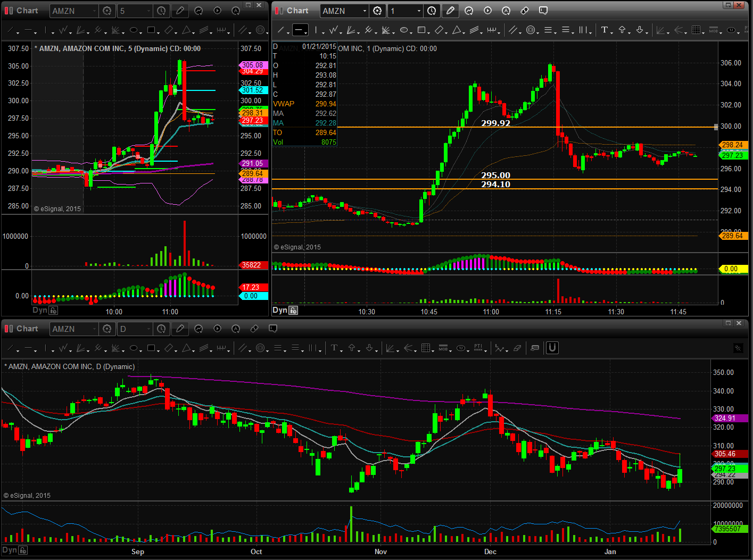
Task: Click the Dyn label under the 1-minute chart
Action: (x=279, y=310)
